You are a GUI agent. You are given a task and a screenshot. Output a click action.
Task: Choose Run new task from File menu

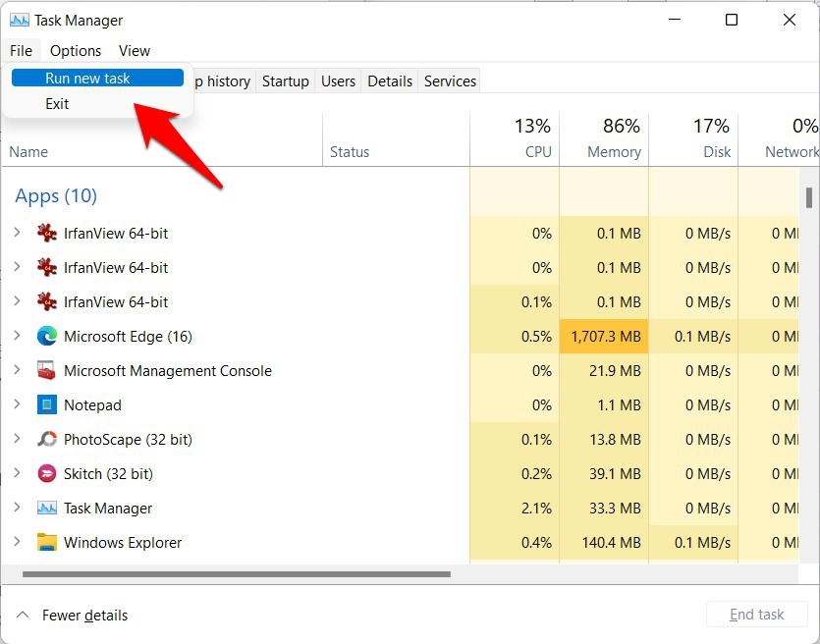coord(98,78)
